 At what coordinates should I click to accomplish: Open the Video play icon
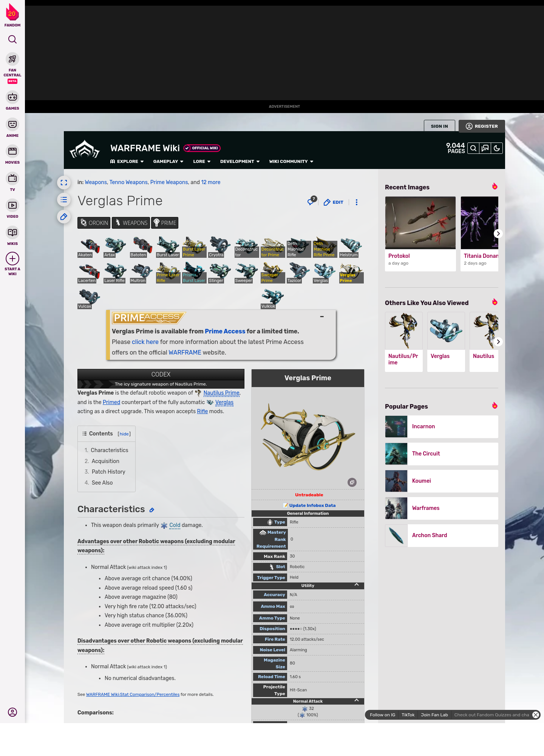click(12, 205)
